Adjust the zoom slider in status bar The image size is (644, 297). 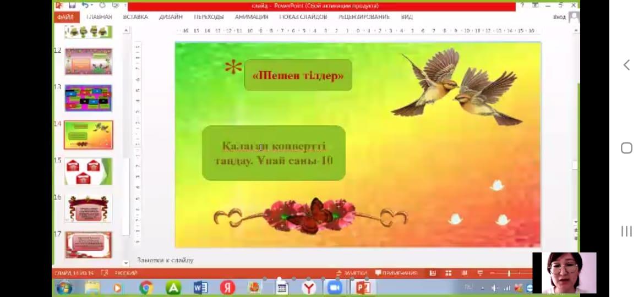click(509, 273)
